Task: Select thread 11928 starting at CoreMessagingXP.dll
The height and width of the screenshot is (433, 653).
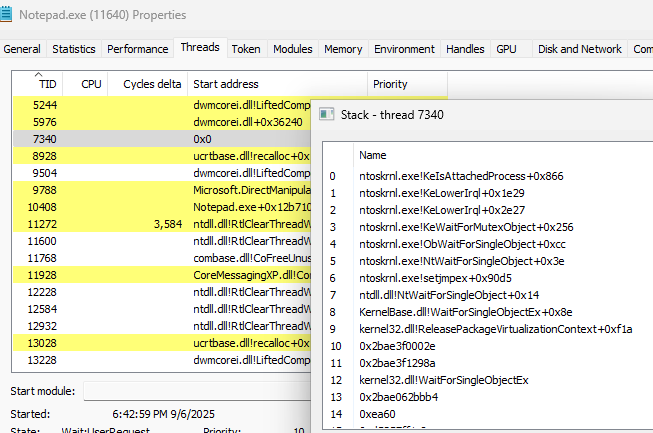Action: point(162,275)
